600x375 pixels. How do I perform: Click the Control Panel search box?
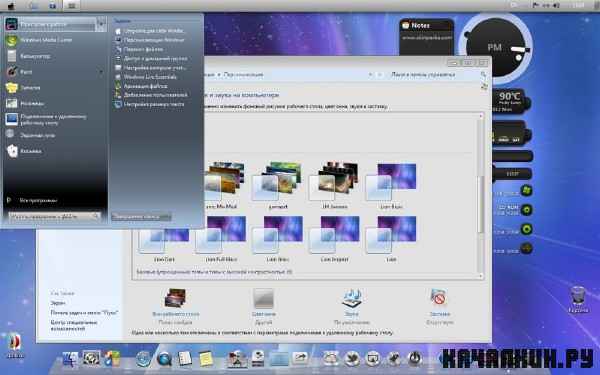438,75
